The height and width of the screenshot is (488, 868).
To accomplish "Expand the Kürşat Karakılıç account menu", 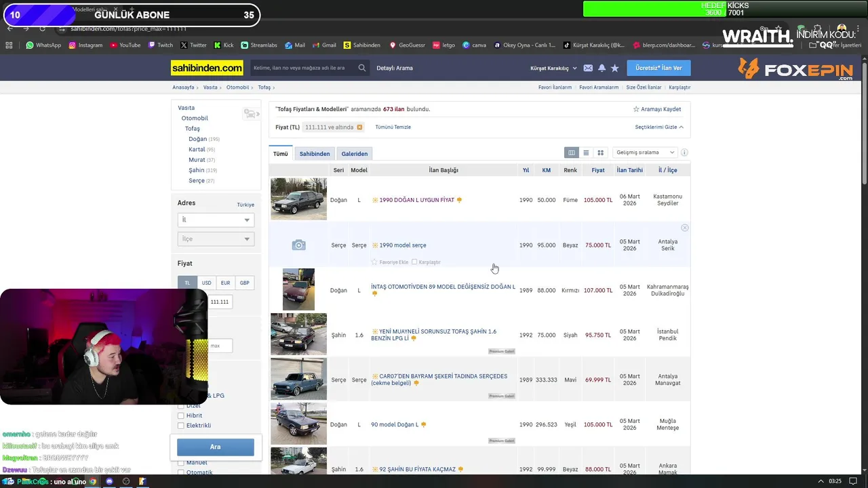I will 553,68.
